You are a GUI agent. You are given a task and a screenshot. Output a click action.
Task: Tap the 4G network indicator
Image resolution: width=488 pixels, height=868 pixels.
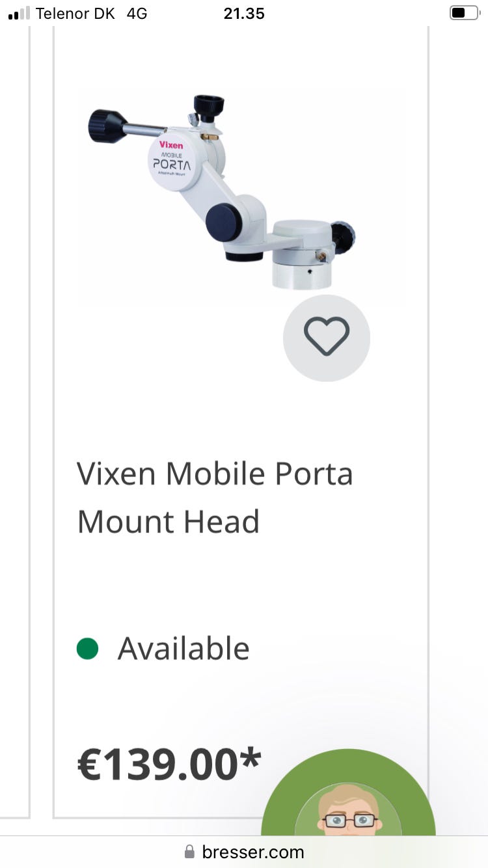point(137,13)
